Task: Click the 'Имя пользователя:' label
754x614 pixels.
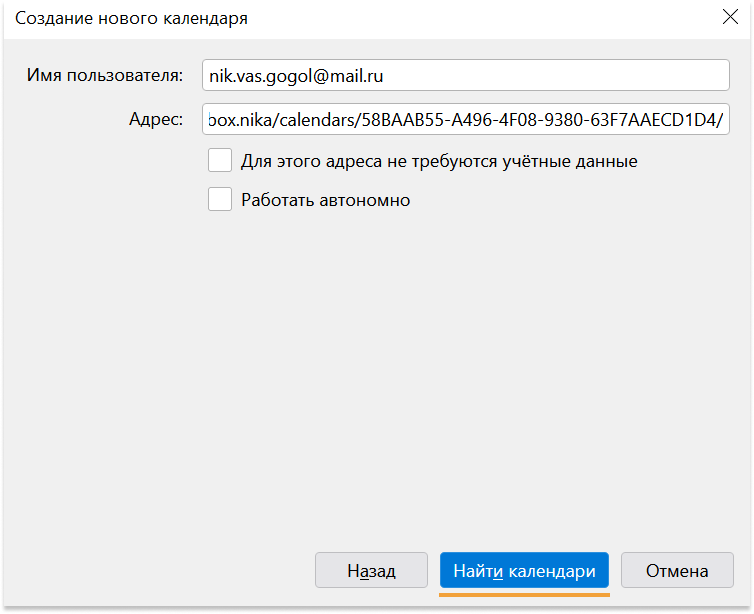Action: (x=105, y=75)
